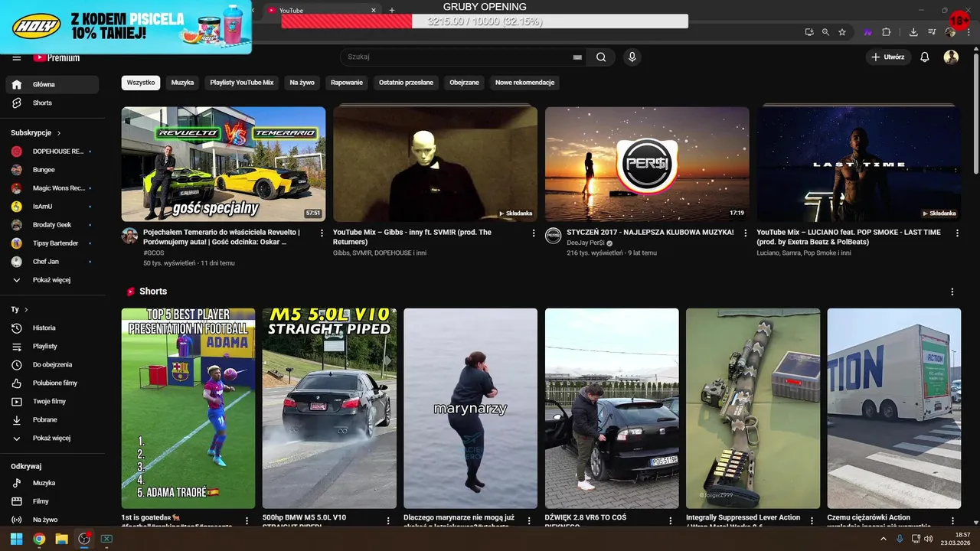Open the Windows Start menu
Image resolution: width=980 pixels, height=551 pixels.
(16, 539)
